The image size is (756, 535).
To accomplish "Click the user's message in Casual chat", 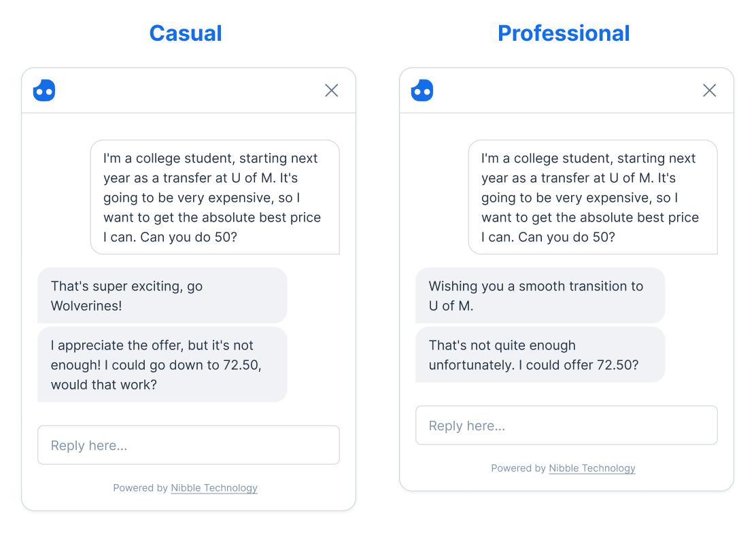I will pos(215,197).
